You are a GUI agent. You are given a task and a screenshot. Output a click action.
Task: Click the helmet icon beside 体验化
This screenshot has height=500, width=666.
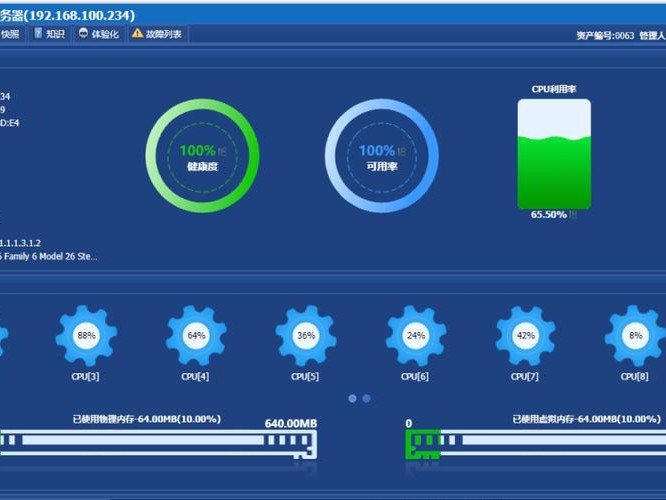coord(83,33)
